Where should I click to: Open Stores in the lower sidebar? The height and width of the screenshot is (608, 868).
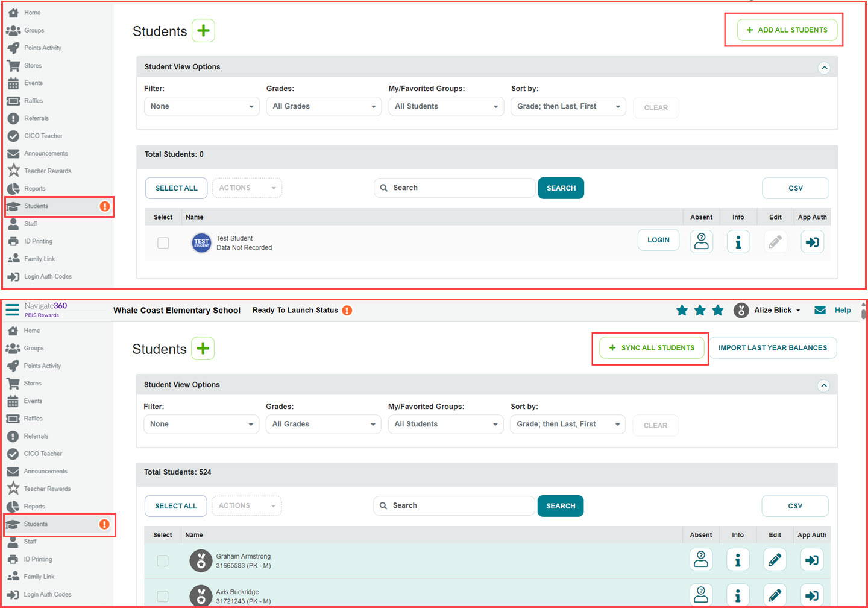tap(33, 383)
